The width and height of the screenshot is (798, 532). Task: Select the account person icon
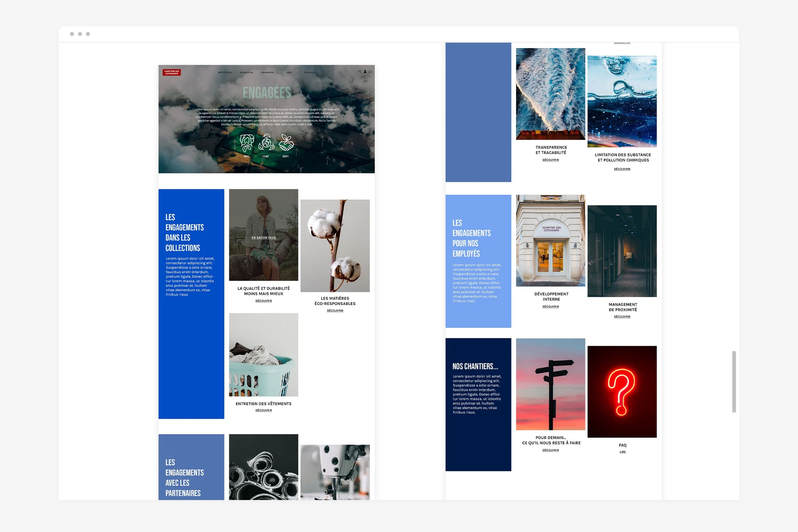(x=365, y=72)
